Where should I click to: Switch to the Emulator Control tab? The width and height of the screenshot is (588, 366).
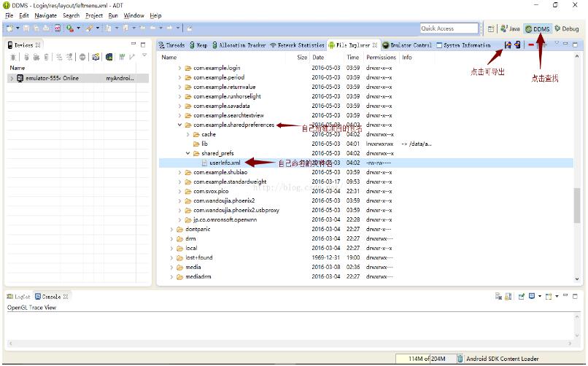[407, 45]
